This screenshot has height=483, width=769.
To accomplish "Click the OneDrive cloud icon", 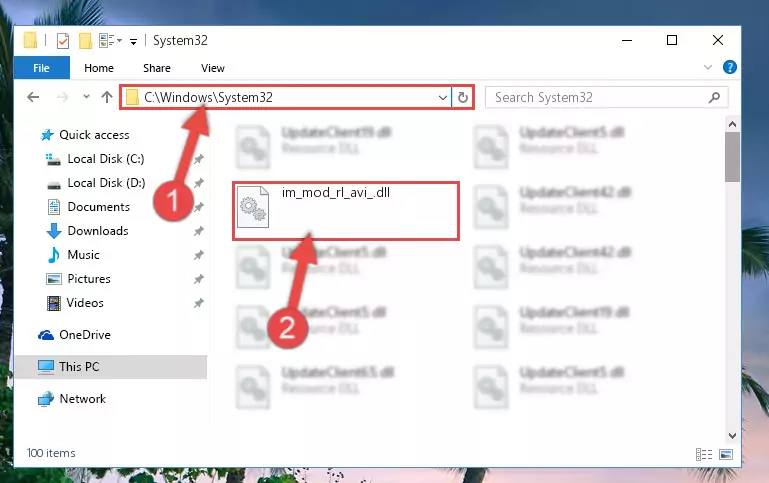I will 46,335.
